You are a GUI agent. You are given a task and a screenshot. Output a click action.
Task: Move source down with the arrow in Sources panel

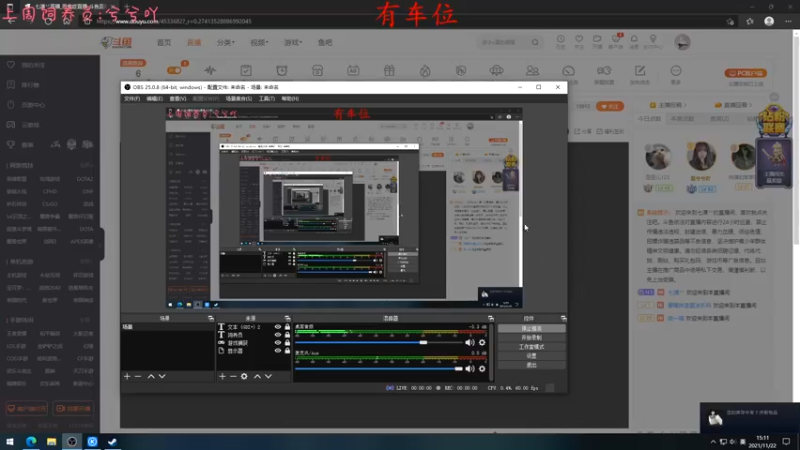tap(268, 377)
